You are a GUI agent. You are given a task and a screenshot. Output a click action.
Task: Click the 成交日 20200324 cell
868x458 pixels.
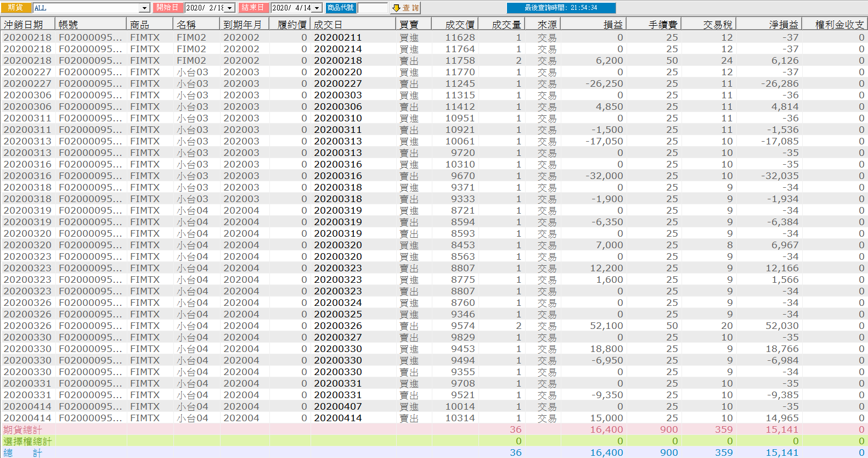[338, 303]
